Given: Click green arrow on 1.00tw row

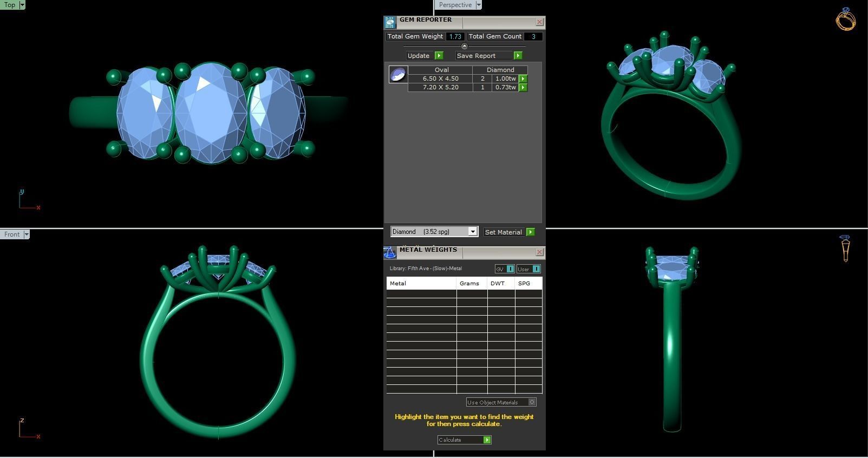Looking at the screenshot, I should tap(523, 78).
